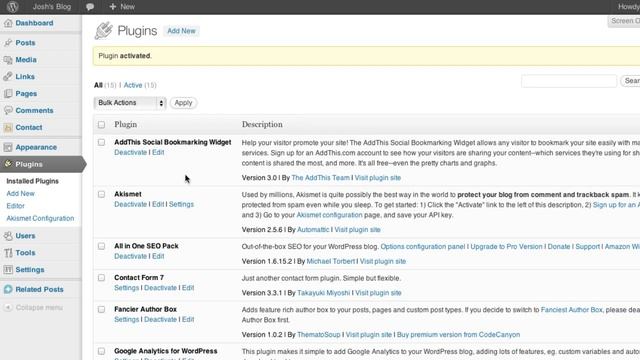Deactivate the AddThis Social Bookmarking Widget
The width and height of the screenshot is (640, 360).
coord(130,152)
